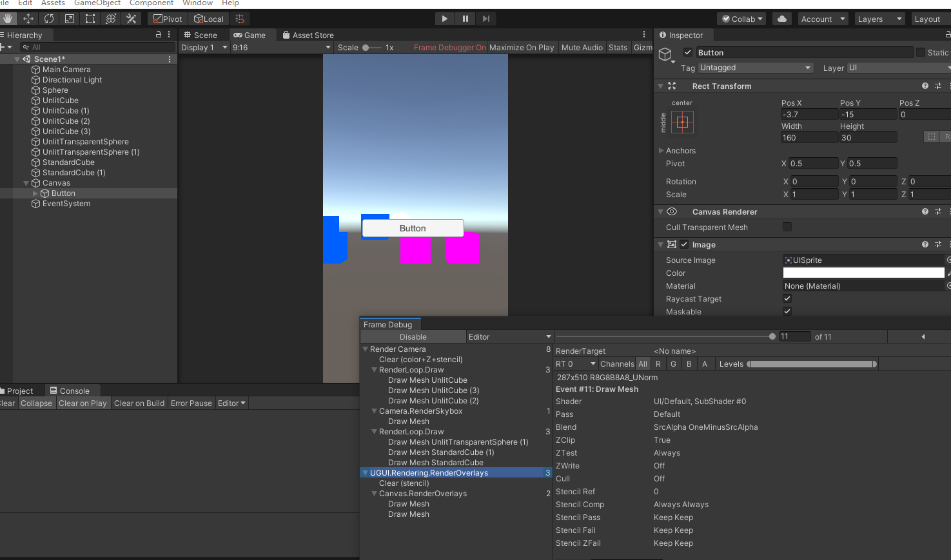Toggle the Button active checkbox
The width and height of the screenshot is (951, 560).
[x=688, y=52]
